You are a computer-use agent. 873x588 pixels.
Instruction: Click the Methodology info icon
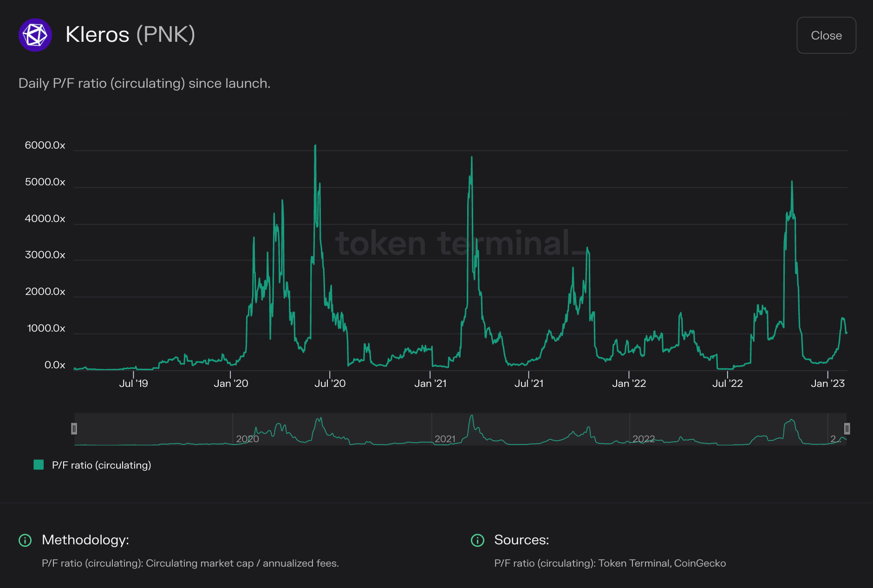click(x=25, y=540)
